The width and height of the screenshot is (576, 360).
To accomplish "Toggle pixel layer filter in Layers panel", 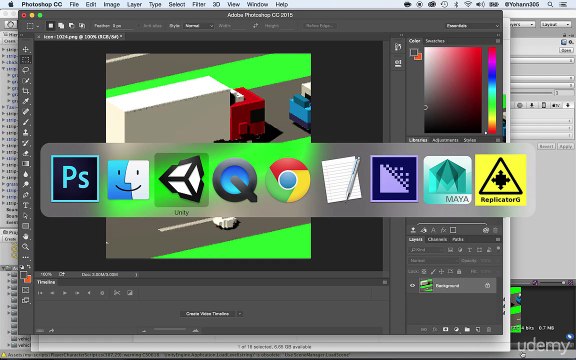I will tap(450, 250).
